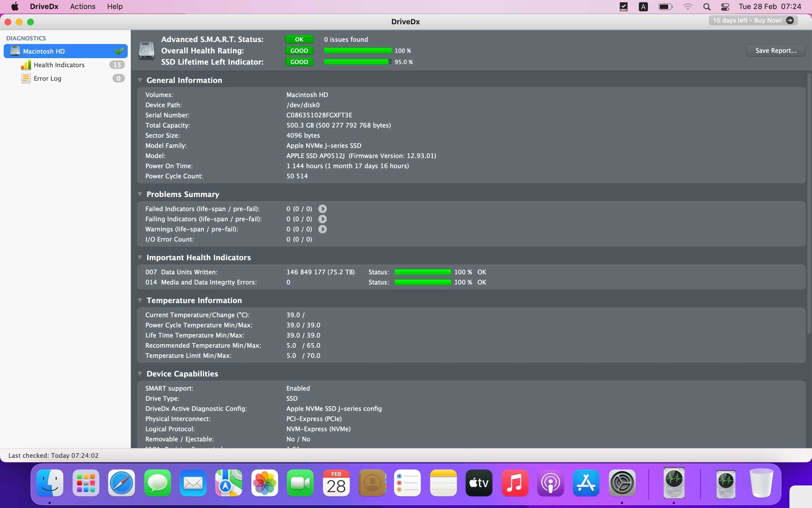Select Macintosh HD in the sidebar
This screenshot has height=508, width=812.
[x=65, y=51]
